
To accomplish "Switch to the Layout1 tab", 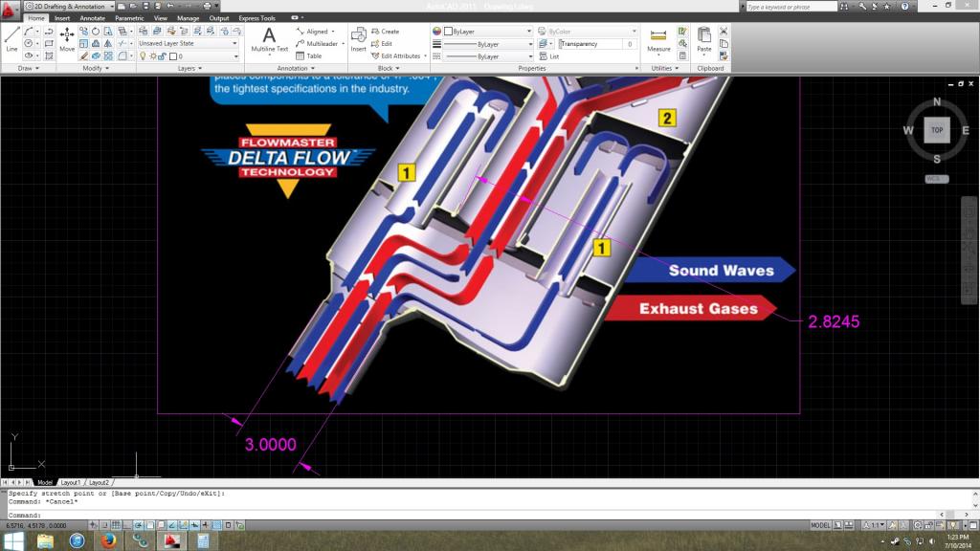I will pos(70,482).
